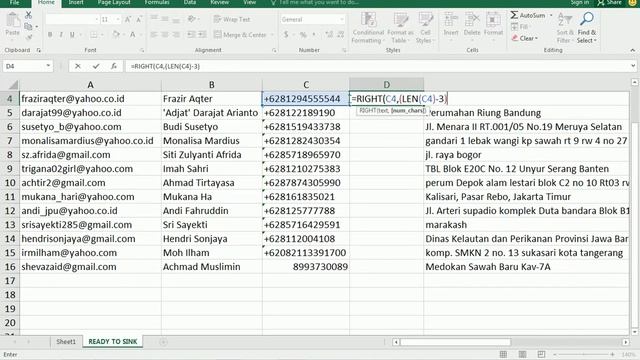Switch to the Page Layout tab
This screenshot has width=640, height=360.
[x=114, y=2]
